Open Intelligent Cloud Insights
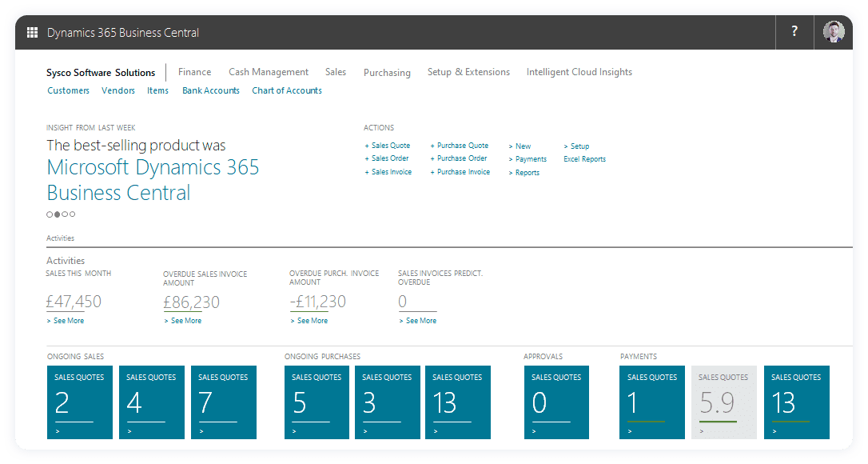The width and height of the screenshot is (868, 464). pyautogui.click(x=579, y=72)
